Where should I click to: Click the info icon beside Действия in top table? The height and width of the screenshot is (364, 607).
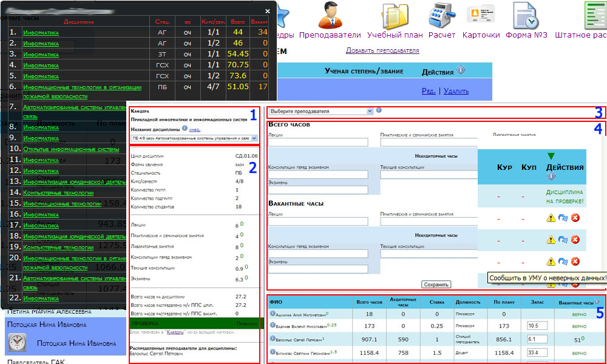point(461,71)
